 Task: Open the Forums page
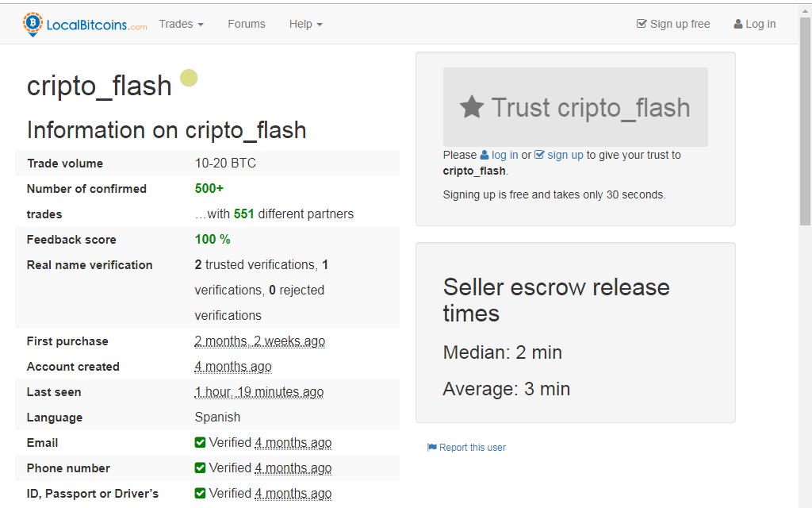point(247,24)
